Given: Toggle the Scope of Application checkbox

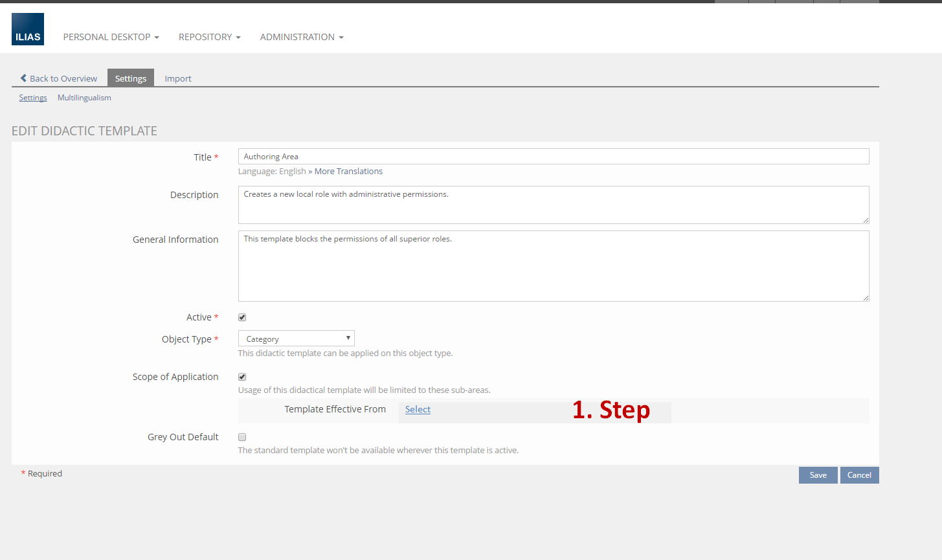Looking at the screenshot, I should [242, 377].
